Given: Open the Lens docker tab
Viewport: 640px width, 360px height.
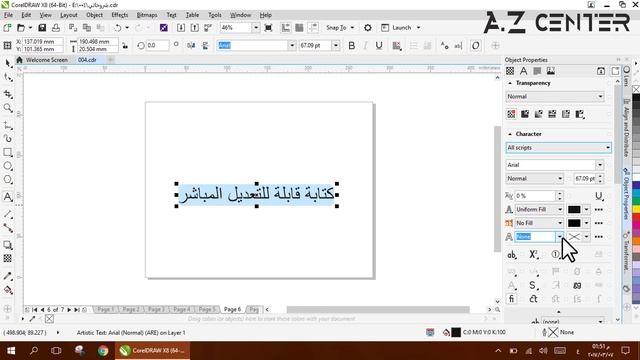Looking at the screenshot, I should coord(627,76).
